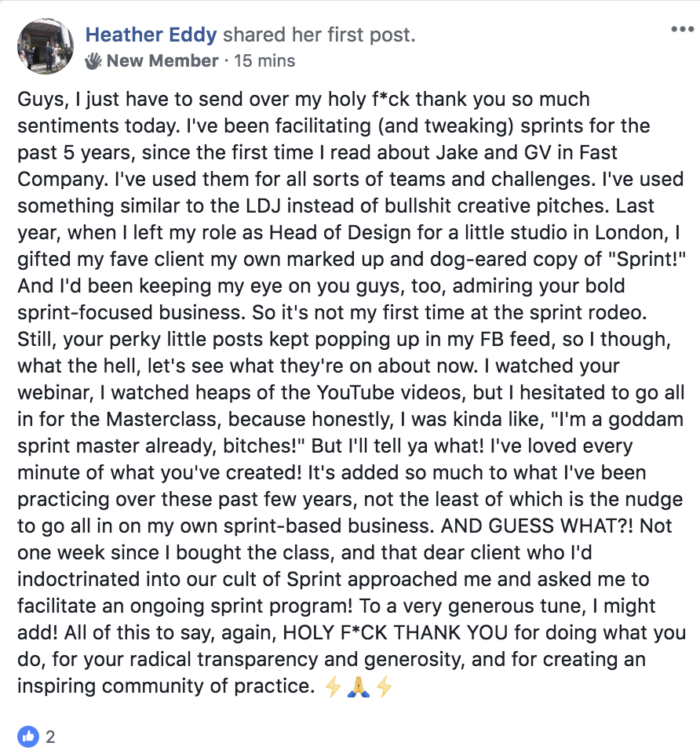The image size is (700, 750).
Task: Click the first lightning bolt emoji
Action: [333, 687]
